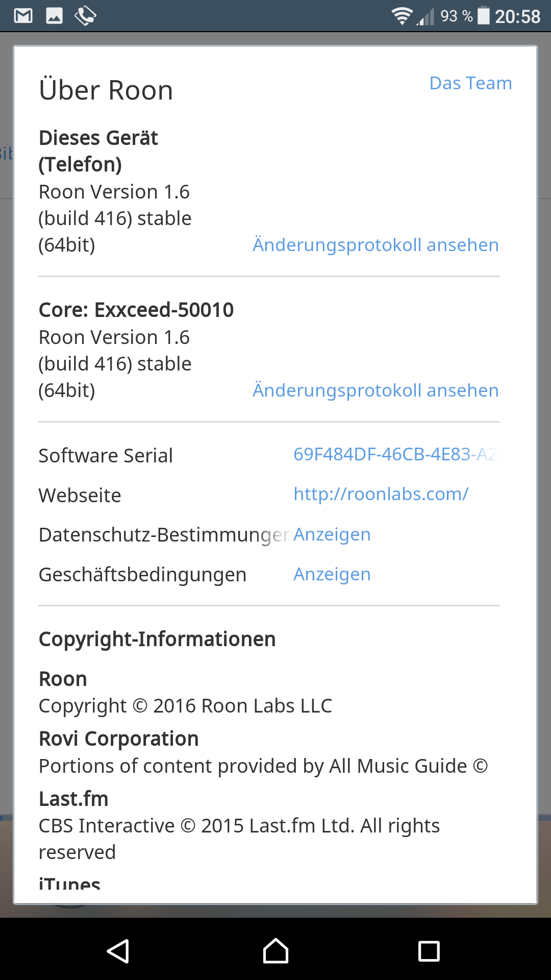Viewport: 551px width, 980px height.
Task: Open the image notification icon in status bar
Action: (55, 16)
